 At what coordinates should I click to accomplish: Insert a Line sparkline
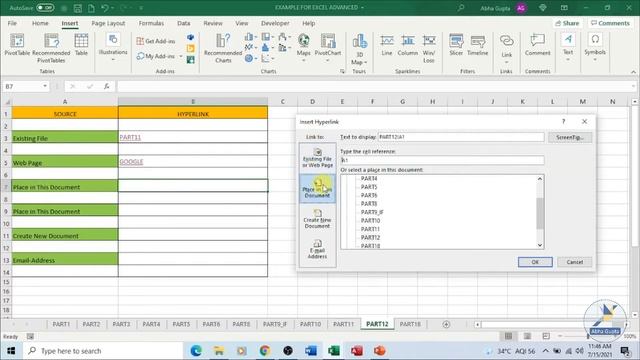[x=387, y=45]
